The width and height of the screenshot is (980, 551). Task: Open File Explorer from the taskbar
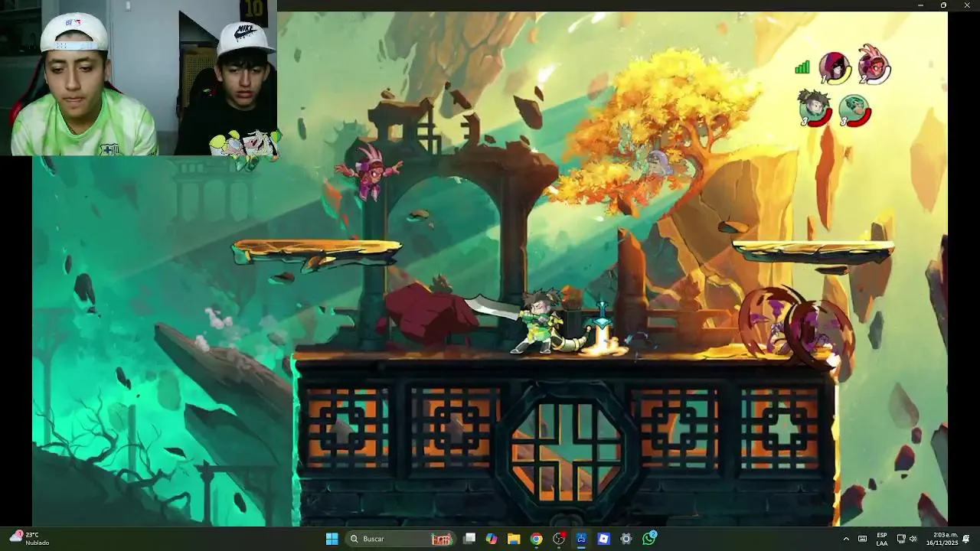(514, 539)
